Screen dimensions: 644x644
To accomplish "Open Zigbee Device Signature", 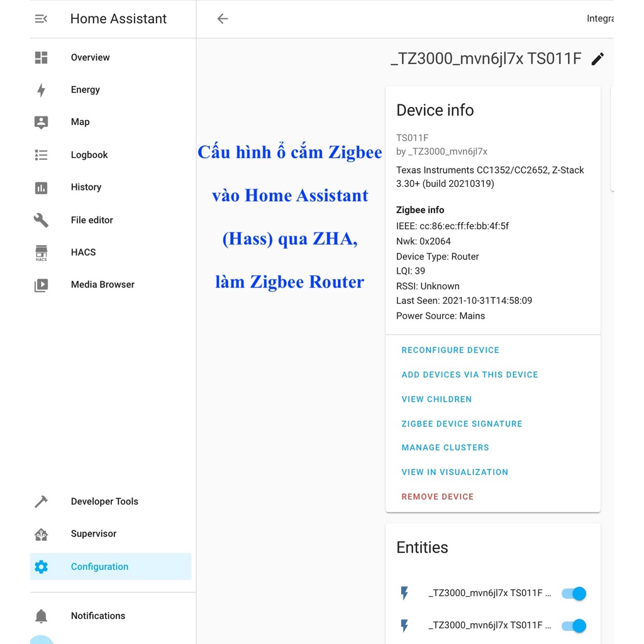I will 462,424.
